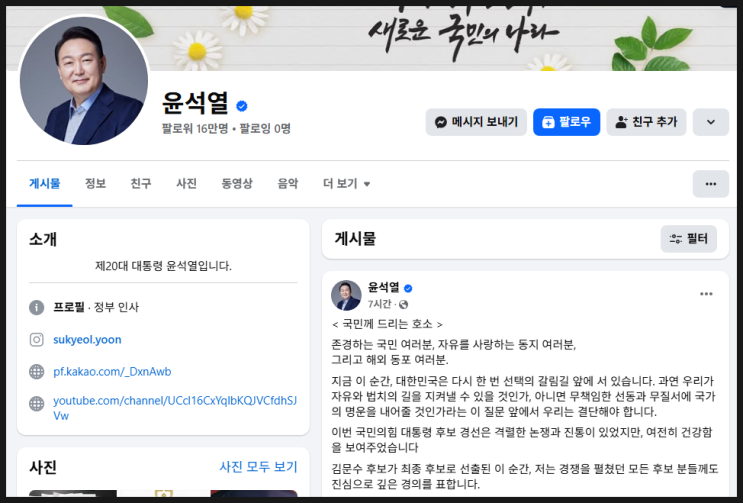Click the Instagram icon in the intro section
Viewport: 743px width, 503px height.
pos(36,340)
